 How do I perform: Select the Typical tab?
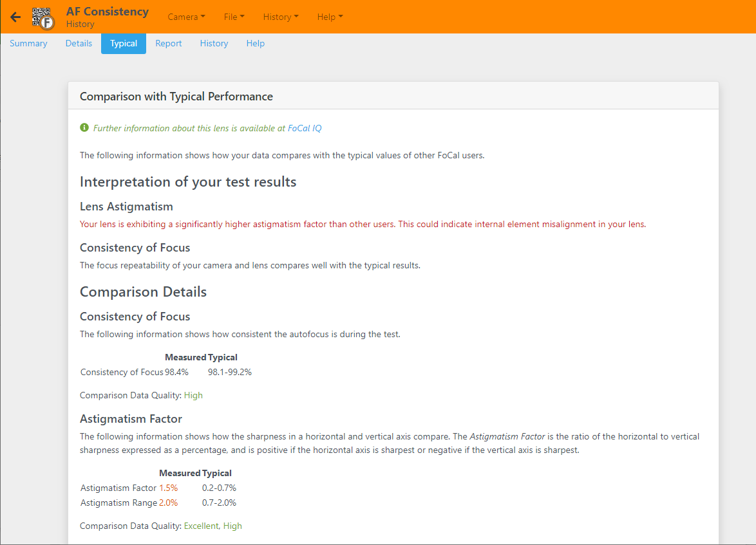tap(124, 43)
